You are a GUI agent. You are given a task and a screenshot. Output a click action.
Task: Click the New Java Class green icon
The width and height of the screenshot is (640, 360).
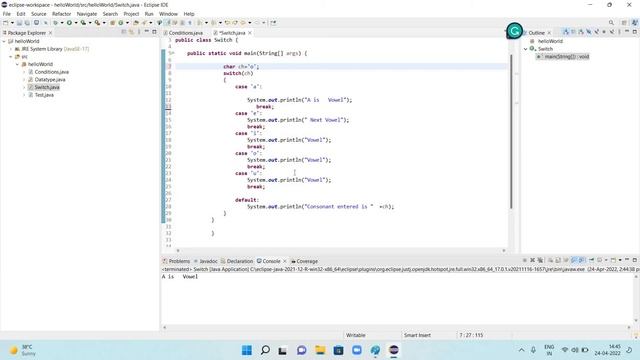point(121,23)
